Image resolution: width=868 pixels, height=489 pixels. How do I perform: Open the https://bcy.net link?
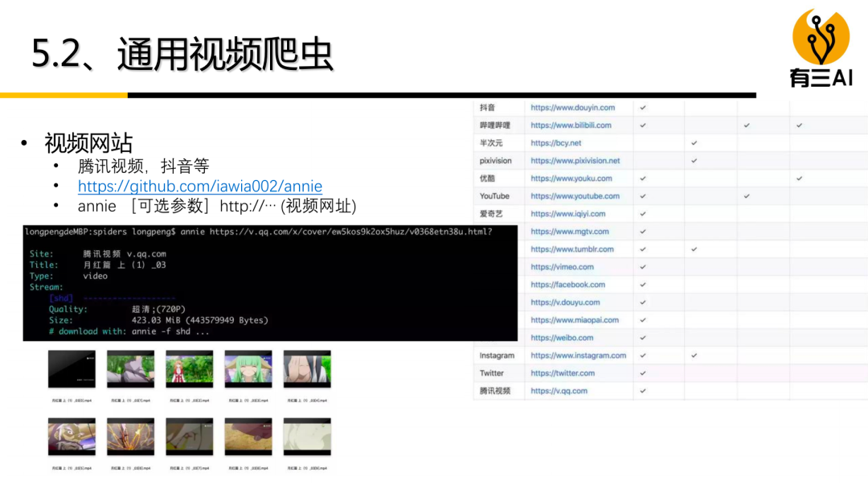coord(556,143)
